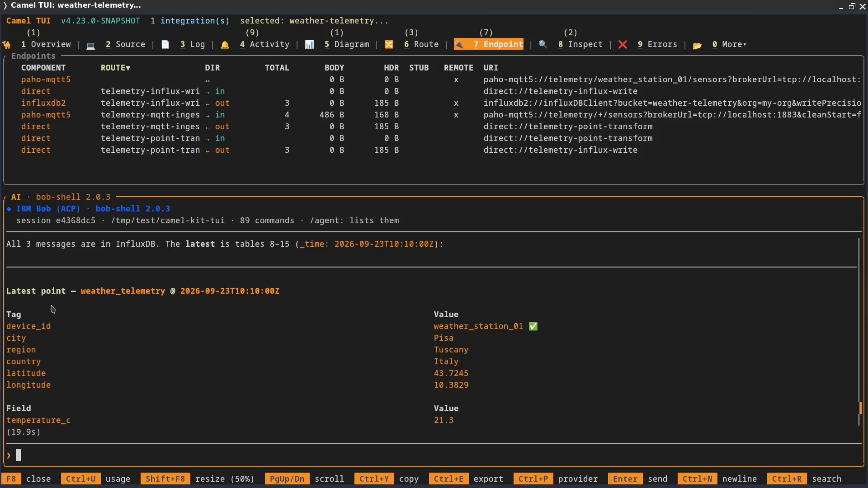
Task: Select the influxdb2 endpoint row
Action: click(434, 103)
